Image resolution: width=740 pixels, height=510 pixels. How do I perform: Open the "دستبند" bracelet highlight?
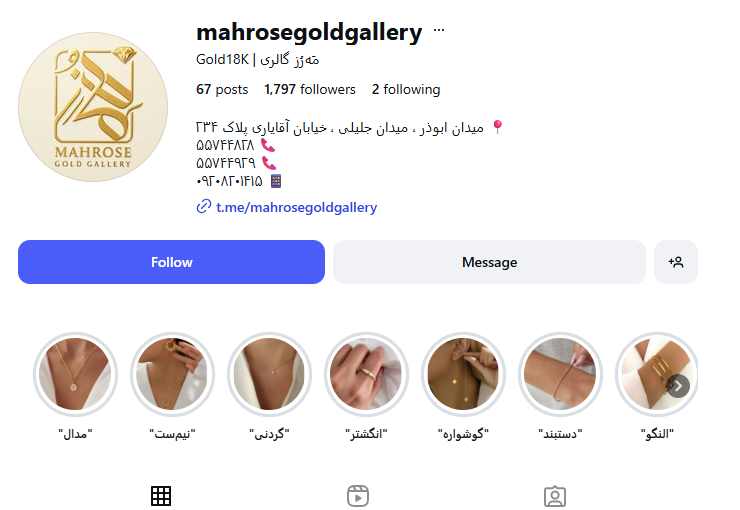[560, 374]
